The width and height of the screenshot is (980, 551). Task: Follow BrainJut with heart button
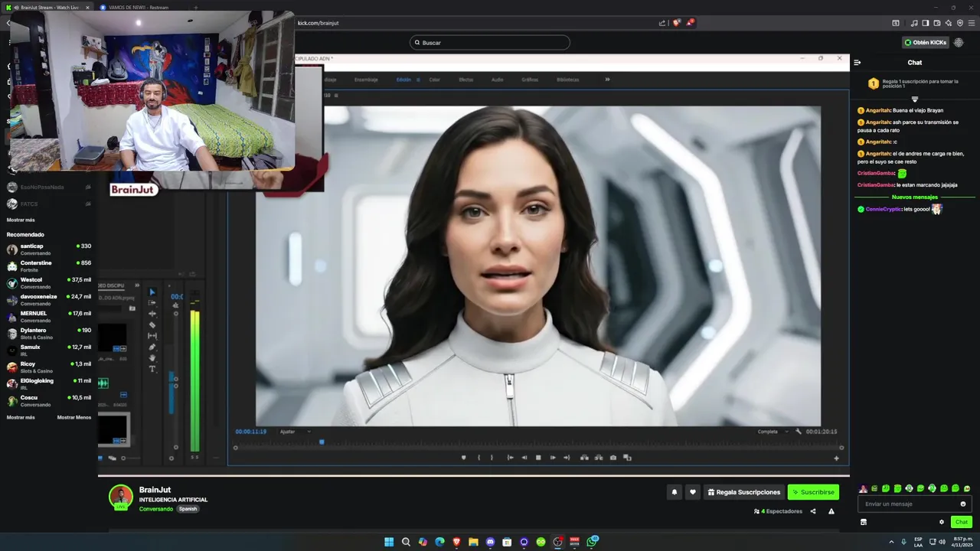[693, 492]
